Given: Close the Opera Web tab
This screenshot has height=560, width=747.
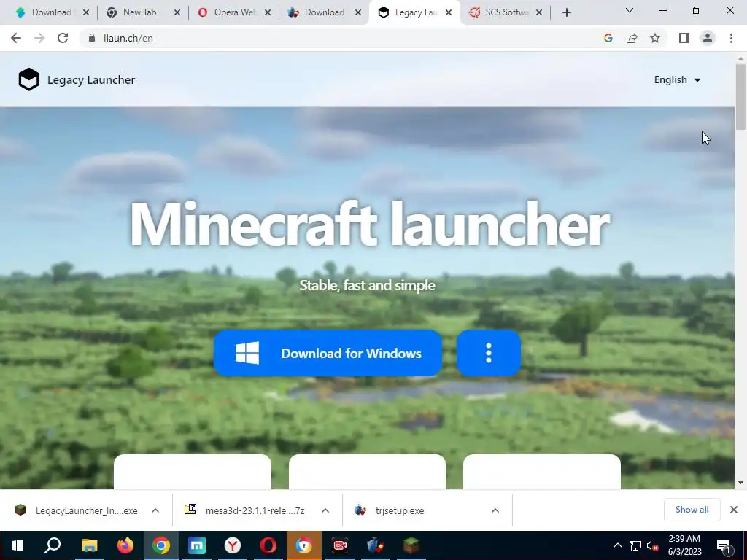Looking at the screenshot, I should [268, 12].
